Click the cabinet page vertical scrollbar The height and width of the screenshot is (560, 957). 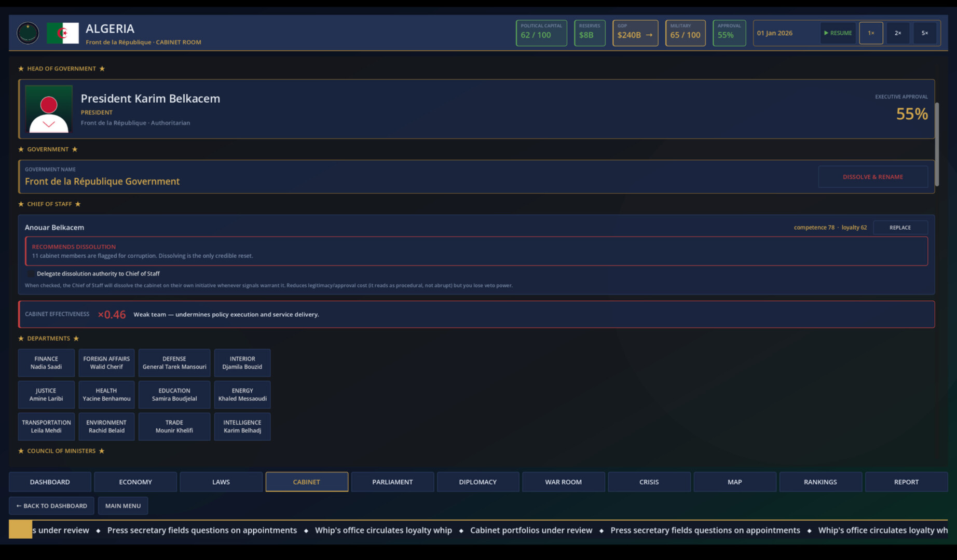click(937, 144)
